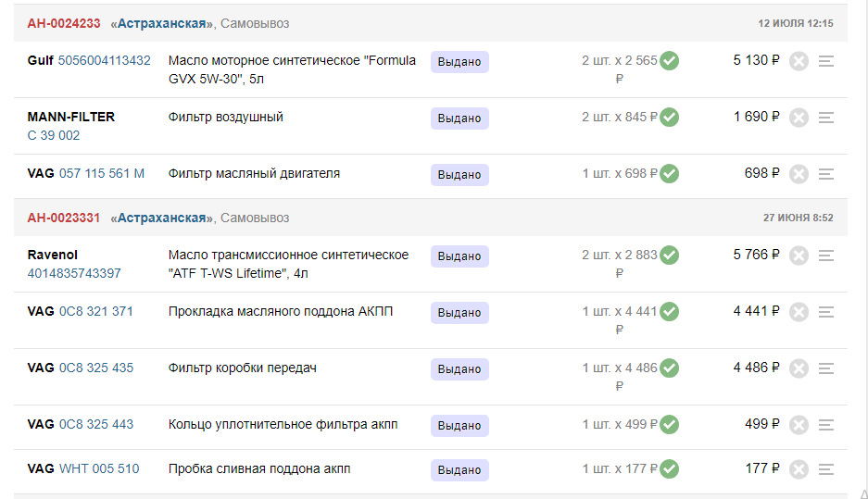Select the 4 486 ₽ row total
Screen dimensions: 868x499
(x=756, y=367)
